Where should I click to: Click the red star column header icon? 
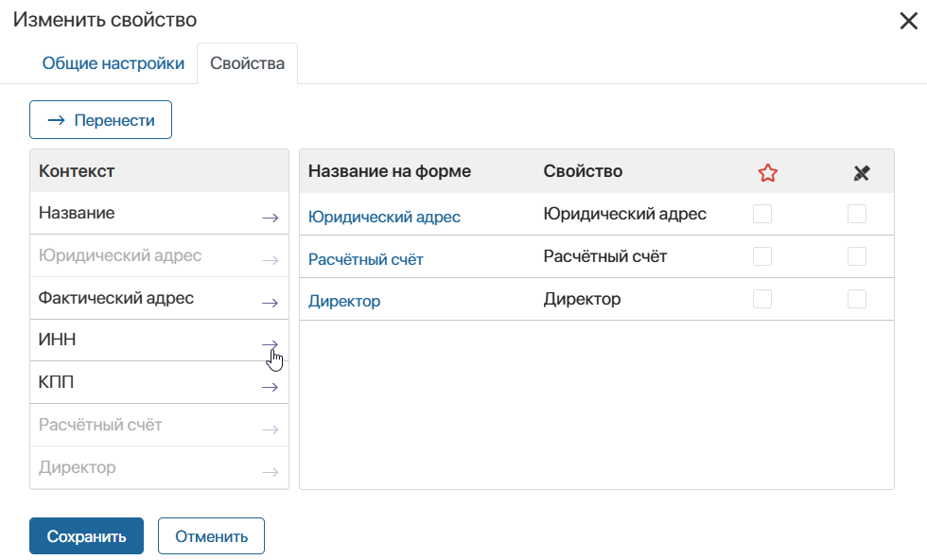point(767,171)
